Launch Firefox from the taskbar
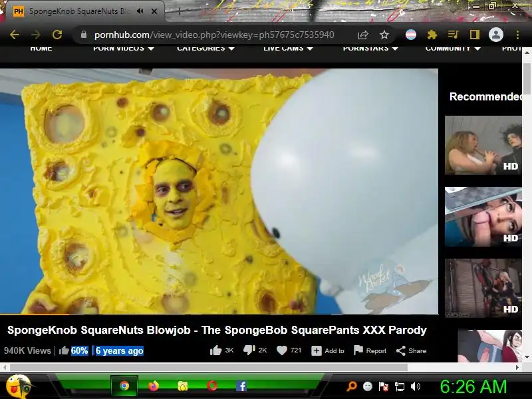 (154, 386)
